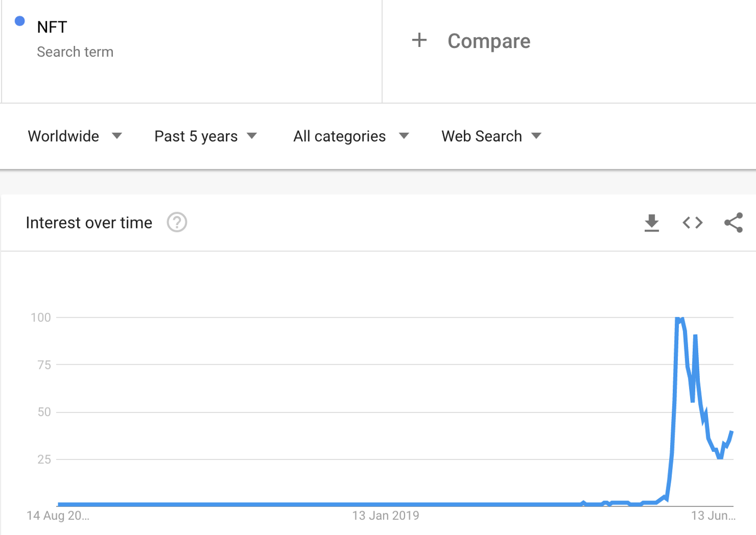
Task: Expand the Worldwide region dropdown
Action: (x=75, y=136)
